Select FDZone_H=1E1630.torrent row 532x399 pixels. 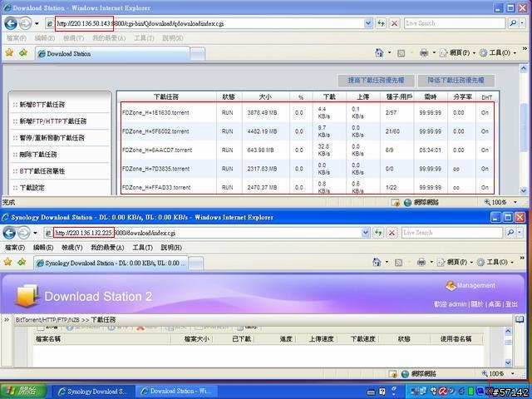pos(308,113)
